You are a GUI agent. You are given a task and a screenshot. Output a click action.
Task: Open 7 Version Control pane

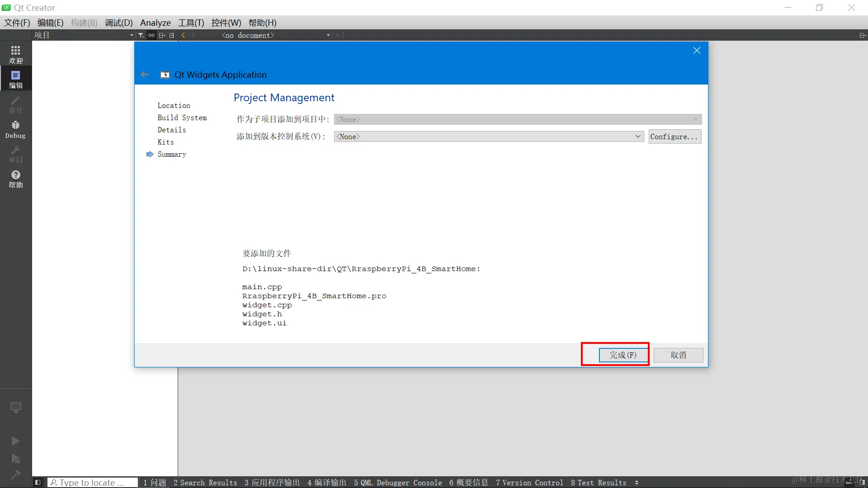click(529, 483)
